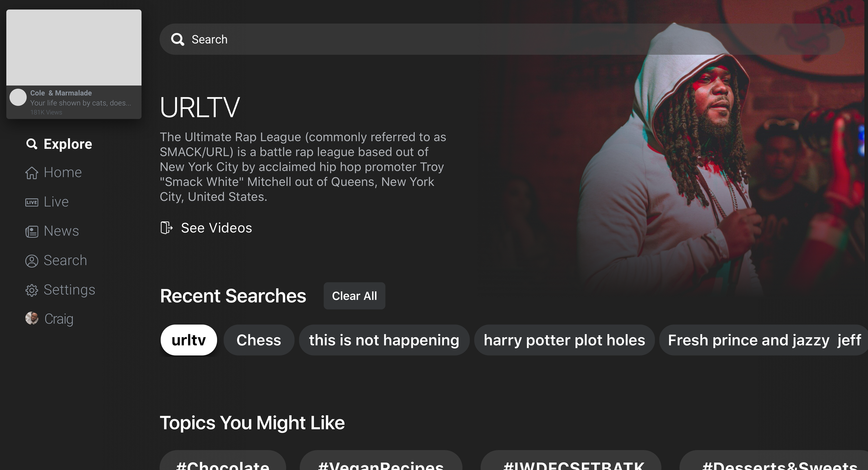Click the magnifier icon in search bar
This screenshot has width=868, height=470.
point(177,39)
